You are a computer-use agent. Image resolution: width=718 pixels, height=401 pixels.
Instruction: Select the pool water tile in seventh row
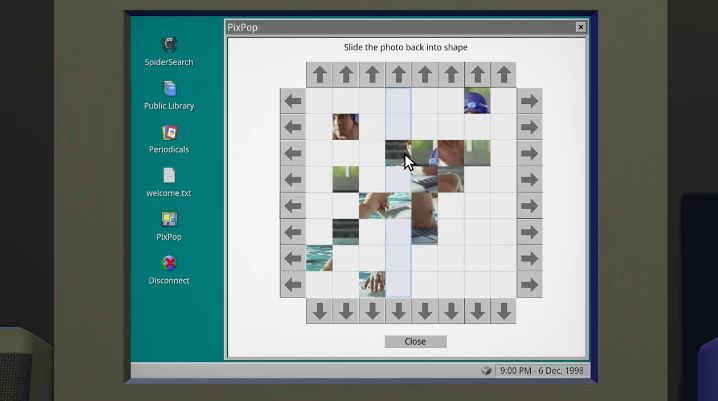tap(319, 258)
